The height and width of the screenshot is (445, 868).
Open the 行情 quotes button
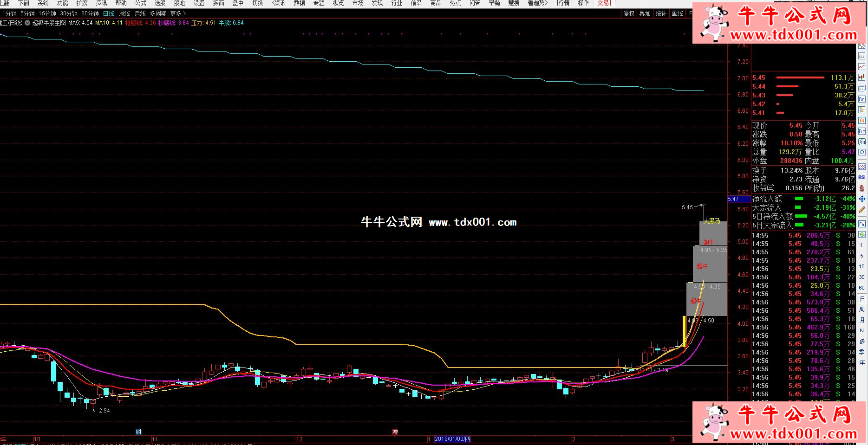563,3
